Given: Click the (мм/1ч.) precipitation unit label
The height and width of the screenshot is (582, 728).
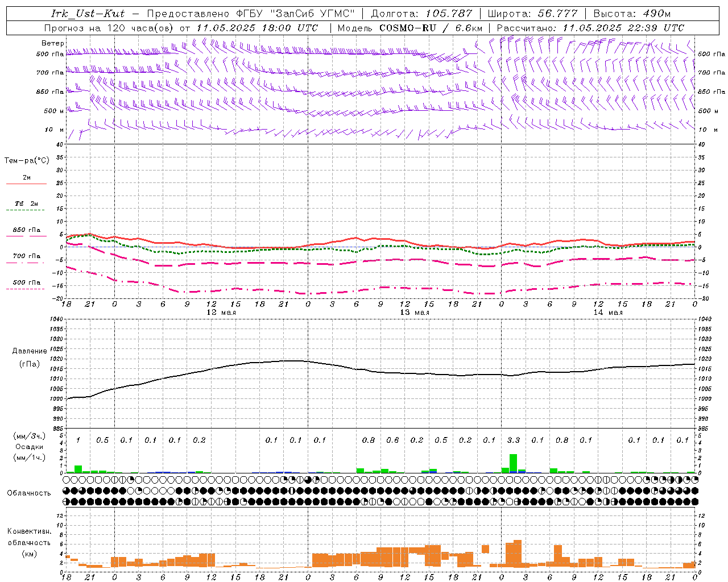Looking at the screenshot, I should [29, 458].
